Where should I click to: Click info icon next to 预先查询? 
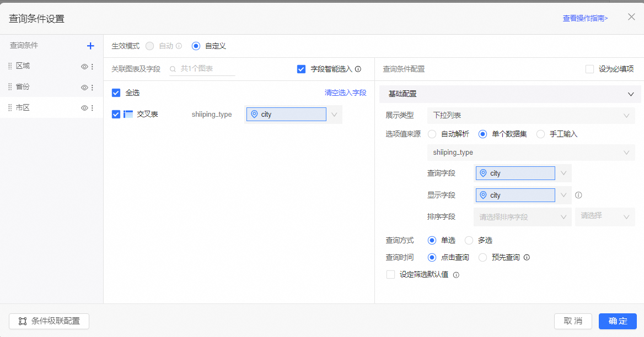point(527,257)
